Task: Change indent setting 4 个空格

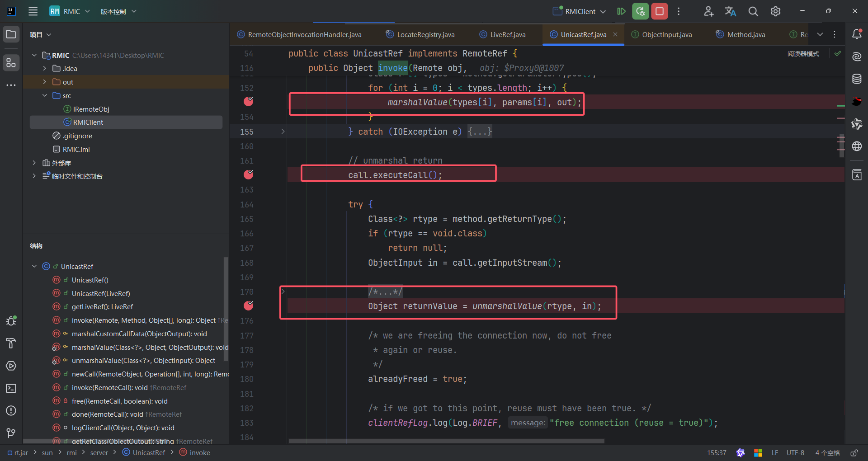Action: coord(827,452)
